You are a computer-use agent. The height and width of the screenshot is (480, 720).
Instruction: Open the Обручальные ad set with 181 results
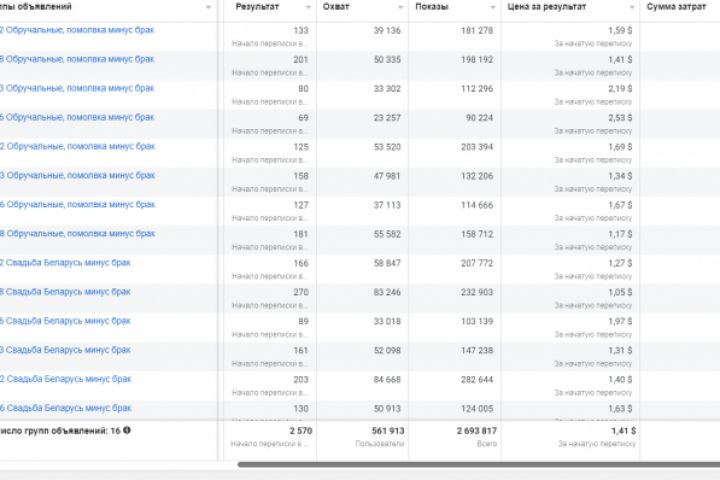pyautogui.click(x=78, y=233)
